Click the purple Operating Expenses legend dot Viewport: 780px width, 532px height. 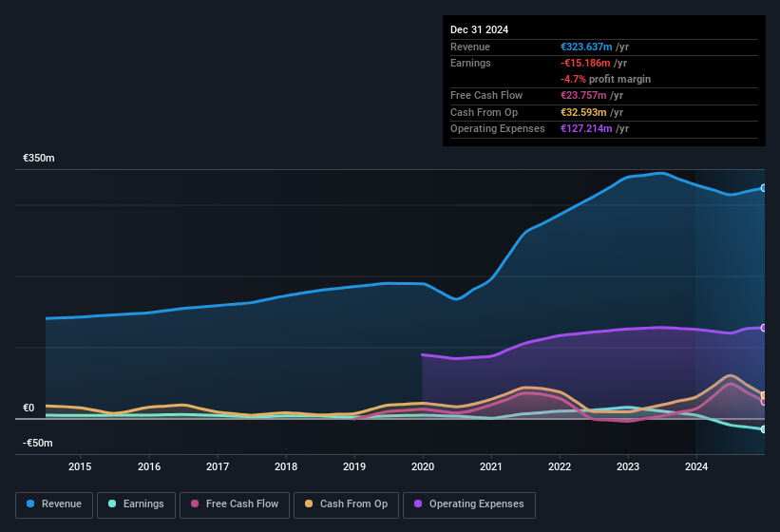418,503
